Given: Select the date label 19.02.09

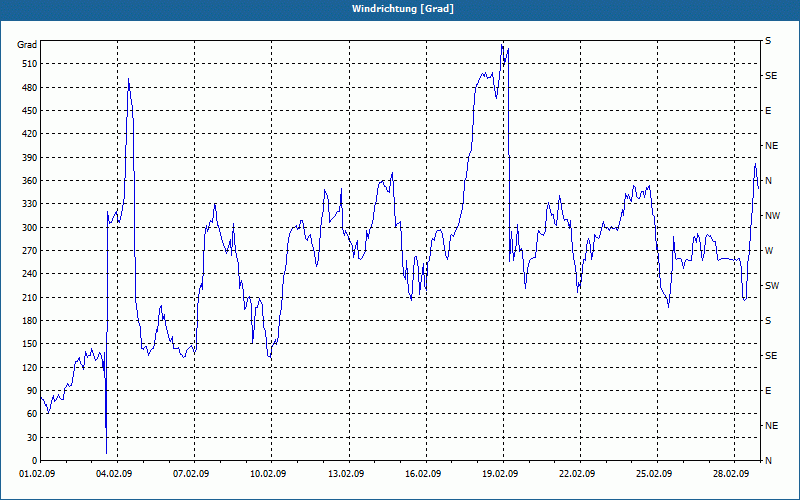Looking at the screenshot, I should pyautogui.click(x=500, y=474).
